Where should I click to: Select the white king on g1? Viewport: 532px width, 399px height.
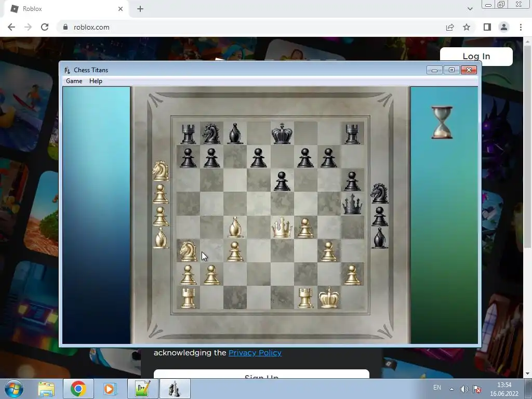(329, 297)
